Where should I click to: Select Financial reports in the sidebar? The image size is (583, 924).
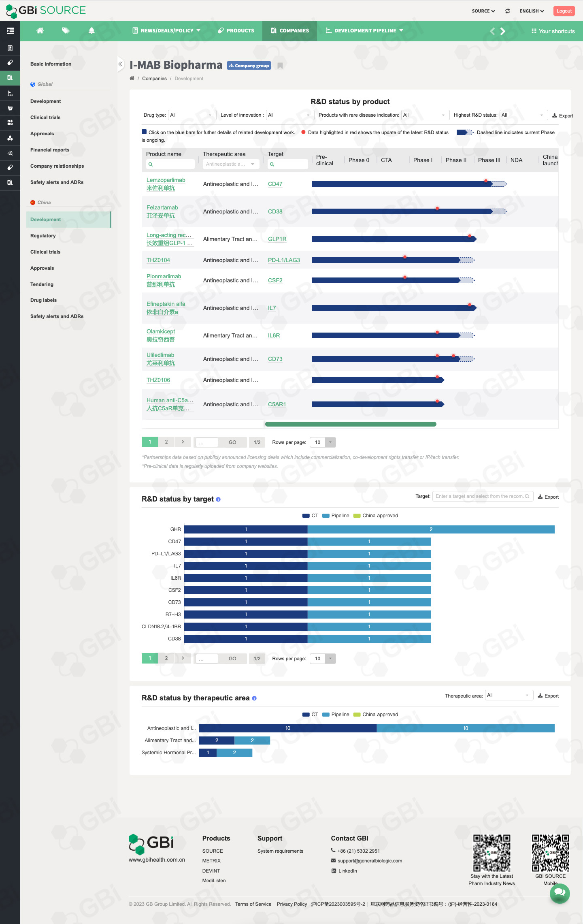(50, 150)
